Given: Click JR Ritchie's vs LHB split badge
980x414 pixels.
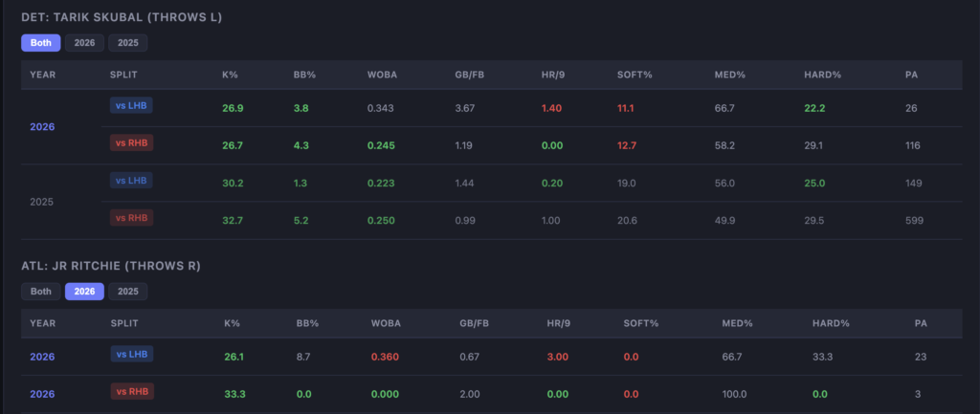Looking at the screenshot, I should pos(131,355).
